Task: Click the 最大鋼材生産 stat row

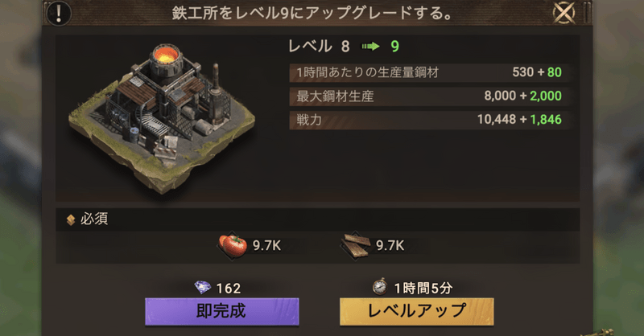Action: coord(429,96)
